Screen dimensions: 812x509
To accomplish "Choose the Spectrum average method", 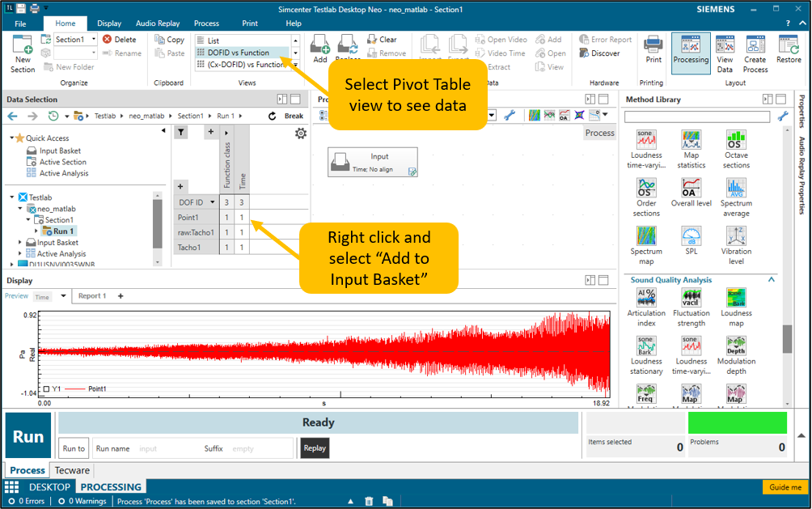I will [x=736, y=197].
